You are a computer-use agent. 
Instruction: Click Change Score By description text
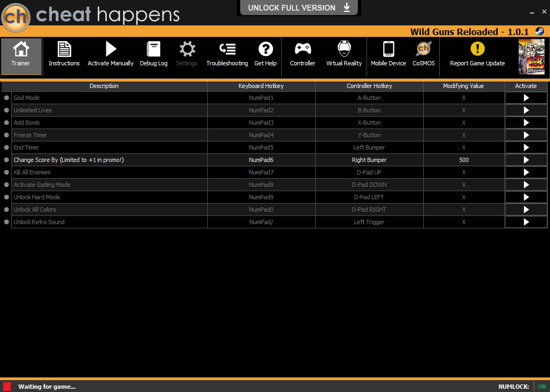click(x=69, y=160)
